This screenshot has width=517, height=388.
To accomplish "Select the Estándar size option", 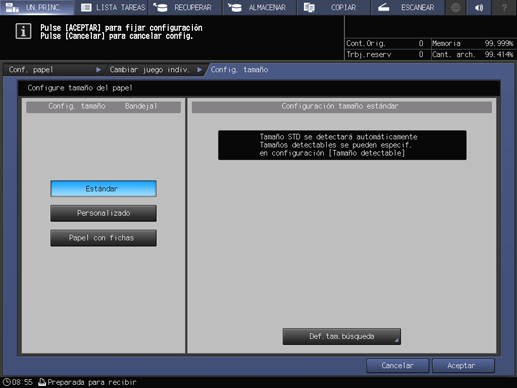I will (x=103, y=189).
